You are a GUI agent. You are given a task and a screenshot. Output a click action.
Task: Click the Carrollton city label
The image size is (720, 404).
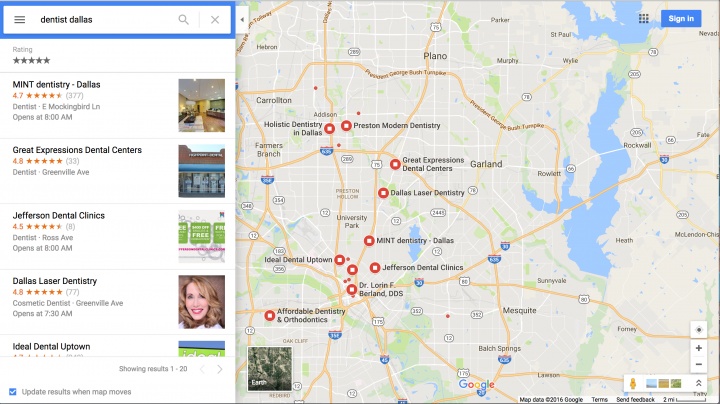pyautogui.click(x=274, y=100)
